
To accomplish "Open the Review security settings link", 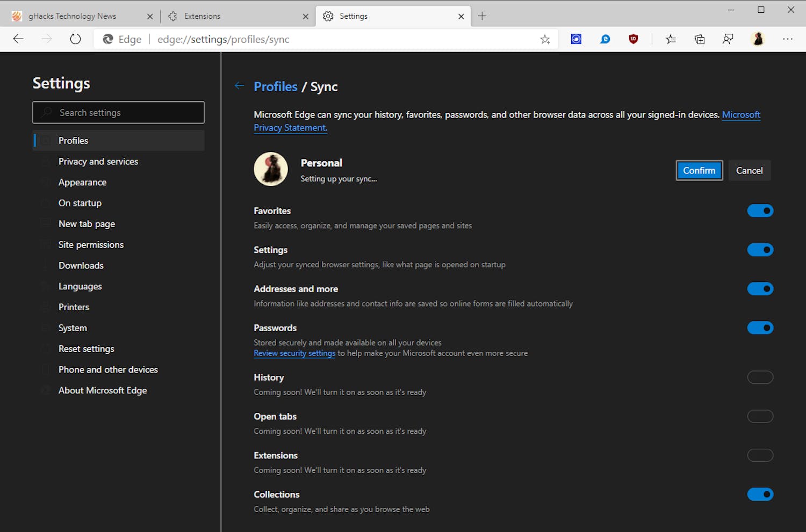I will pyautogui.click(x=294, y=353).
